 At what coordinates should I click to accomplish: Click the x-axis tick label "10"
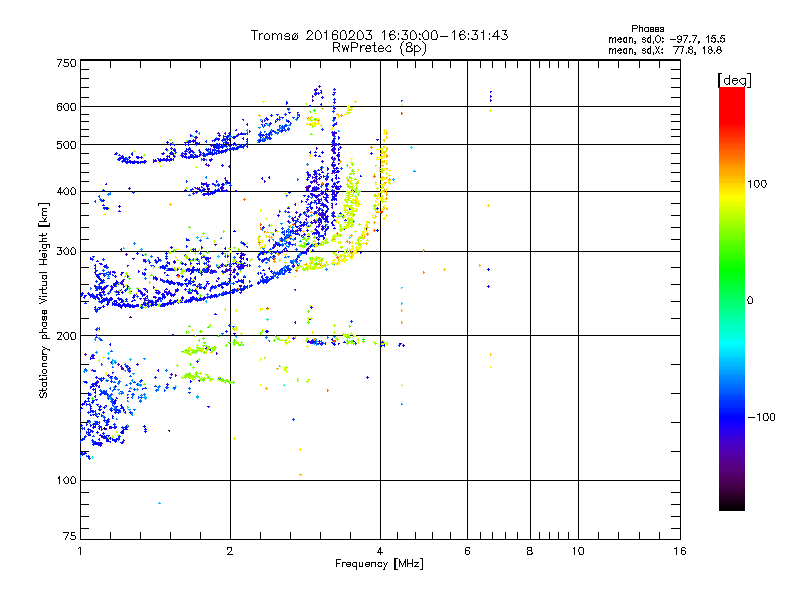click(x=578, y=551)
